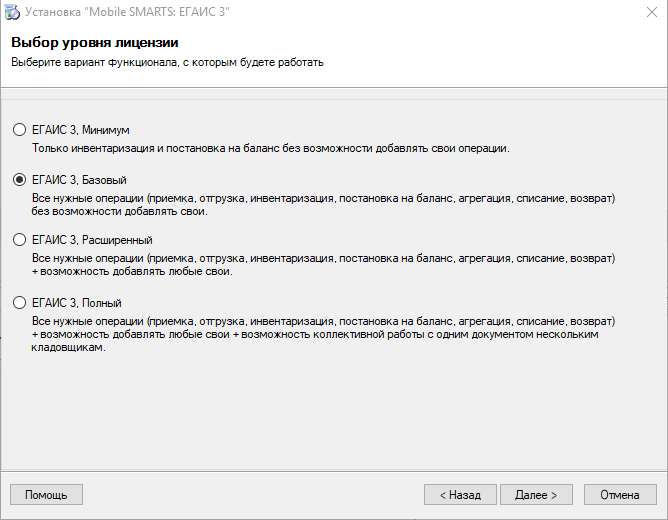Screen dimensions: 668x520
Task: Click the installer icon in title bar
Action: [12, 12]
